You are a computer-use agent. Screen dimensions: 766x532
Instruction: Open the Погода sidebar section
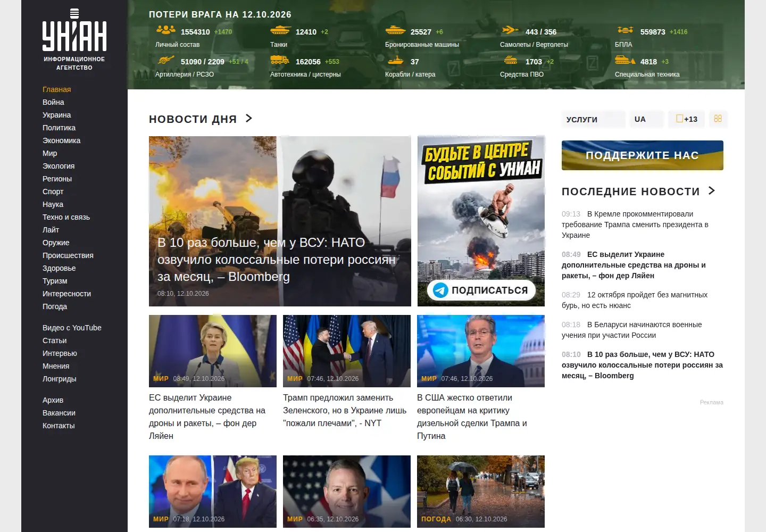(x=55, y=306)
